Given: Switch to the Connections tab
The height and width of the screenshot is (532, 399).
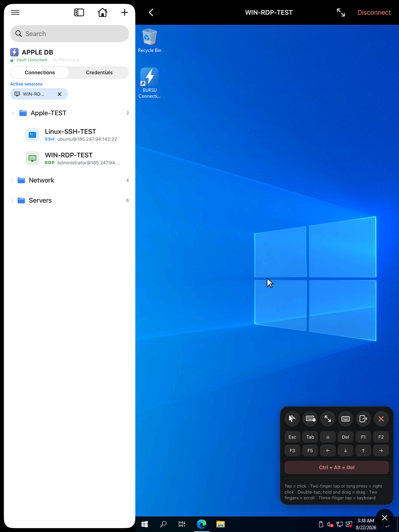Looking at the screenshot, I should click(40, 72).
